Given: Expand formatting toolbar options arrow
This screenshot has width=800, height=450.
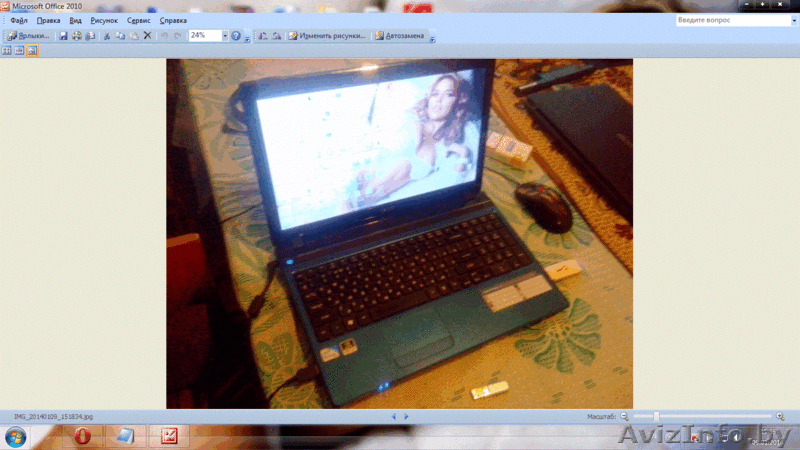Looking at the screenshot, I should coord(432,37).
